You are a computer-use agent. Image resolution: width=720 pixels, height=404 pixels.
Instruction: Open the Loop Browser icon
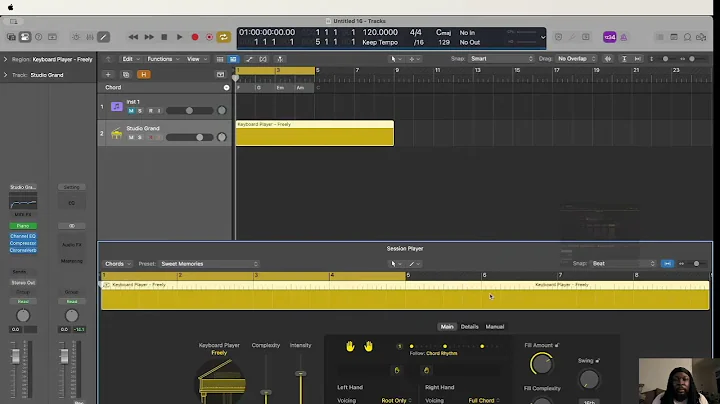coord(687,37)
